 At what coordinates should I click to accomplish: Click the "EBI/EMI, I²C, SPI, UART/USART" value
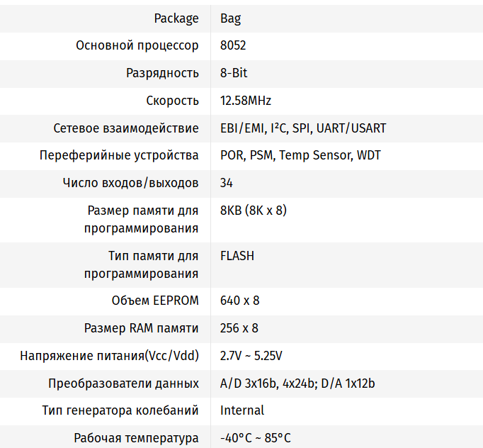tap(303, 128)
